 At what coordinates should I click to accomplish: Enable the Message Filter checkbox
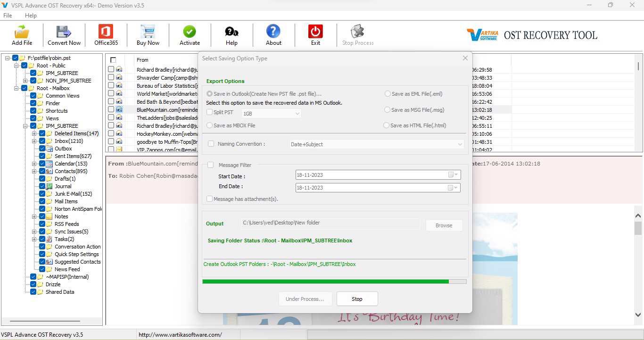[210, 165]
